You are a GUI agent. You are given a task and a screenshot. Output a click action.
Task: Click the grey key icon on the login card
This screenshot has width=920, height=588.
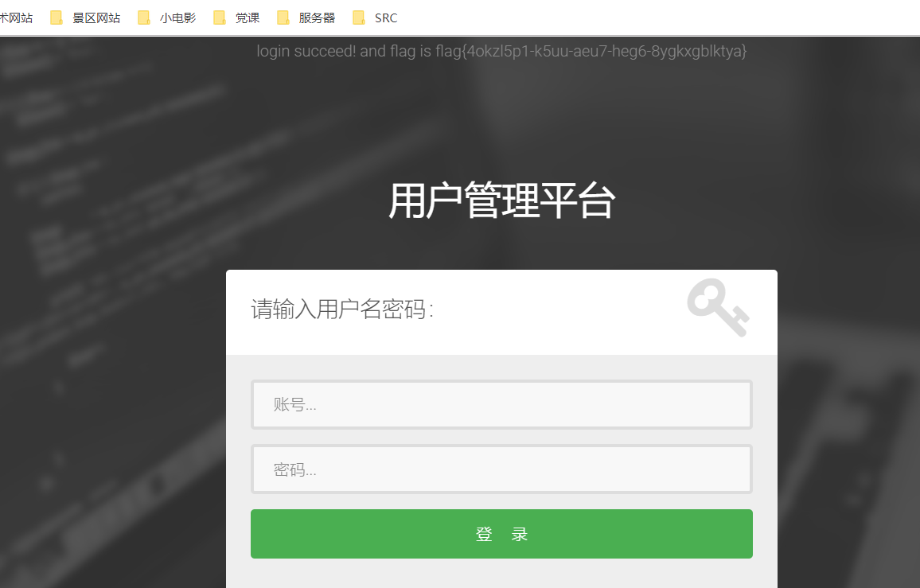click(717, 308)
